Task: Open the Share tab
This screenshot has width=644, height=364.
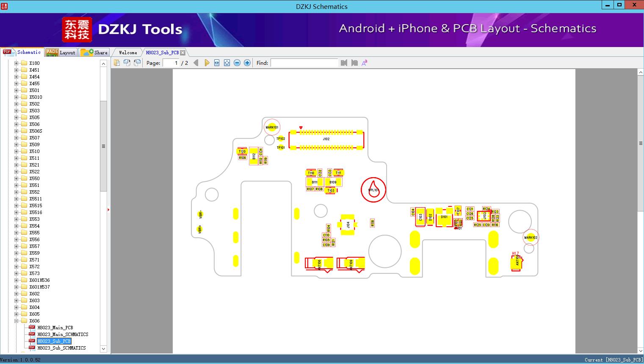Action: (94, 53)
